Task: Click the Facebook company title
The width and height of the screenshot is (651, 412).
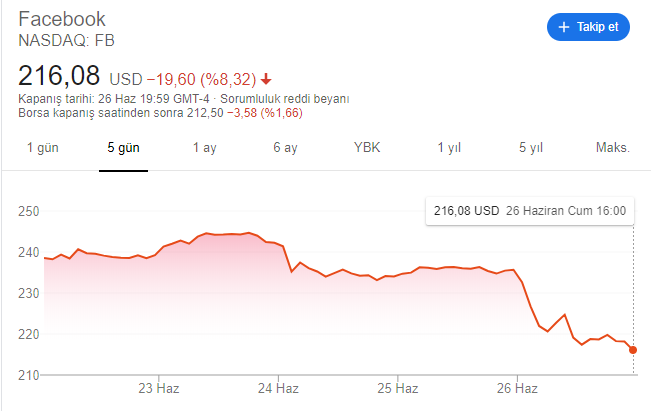Action: pyautogui.click(x=62, y=20)
